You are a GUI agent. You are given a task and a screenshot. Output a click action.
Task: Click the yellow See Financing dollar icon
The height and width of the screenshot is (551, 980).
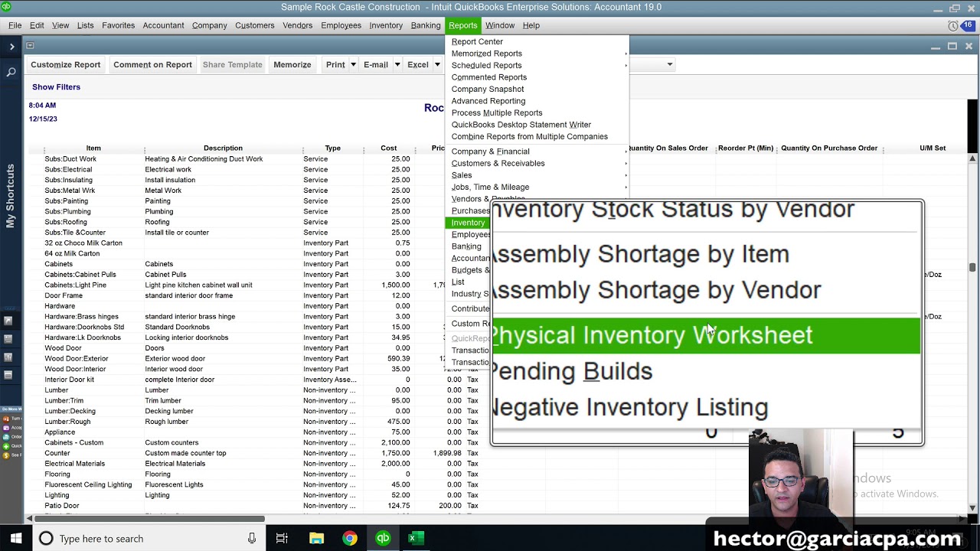coord(6,455)
